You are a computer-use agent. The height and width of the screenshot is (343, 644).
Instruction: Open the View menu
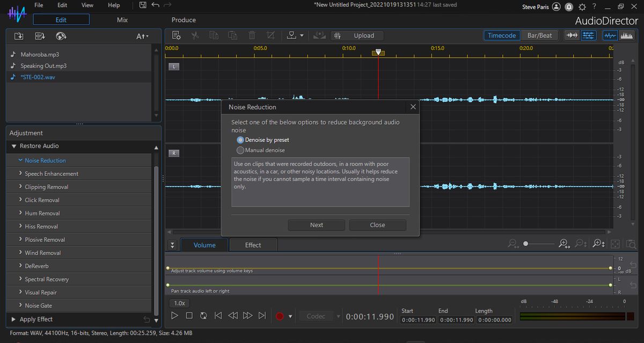[87, 5]
